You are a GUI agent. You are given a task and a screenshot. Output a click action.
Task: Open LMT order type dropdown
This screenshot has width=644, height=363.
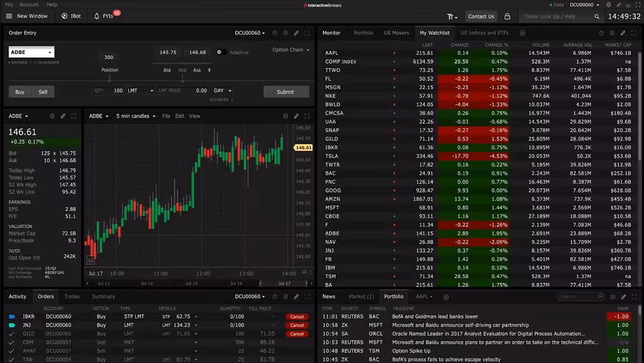141,91
